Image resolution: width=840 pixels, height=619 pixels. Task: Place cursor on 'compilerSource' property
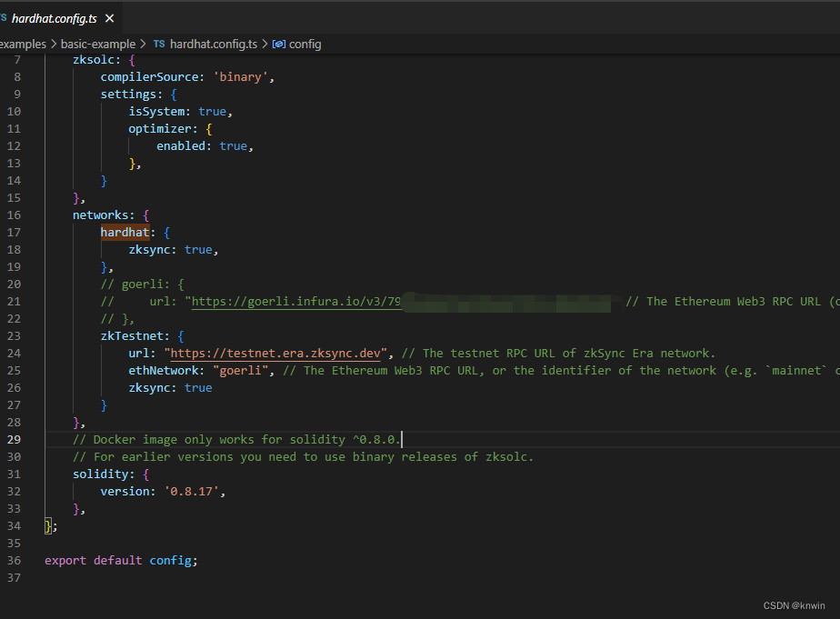149,77
